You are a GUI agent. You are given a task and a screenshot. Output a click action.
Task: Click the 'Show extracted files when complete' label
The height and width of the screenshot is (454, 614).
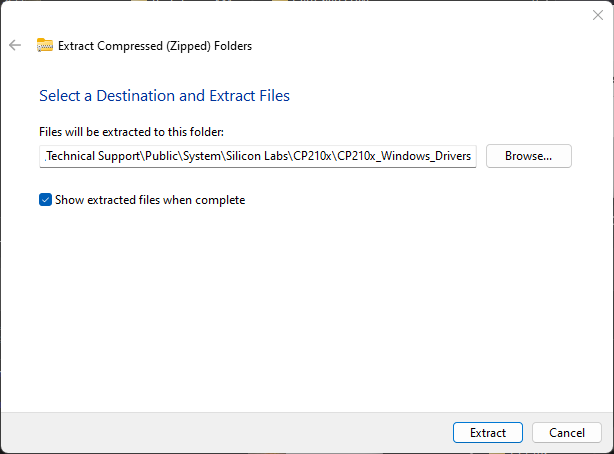(x=150, y=200)
